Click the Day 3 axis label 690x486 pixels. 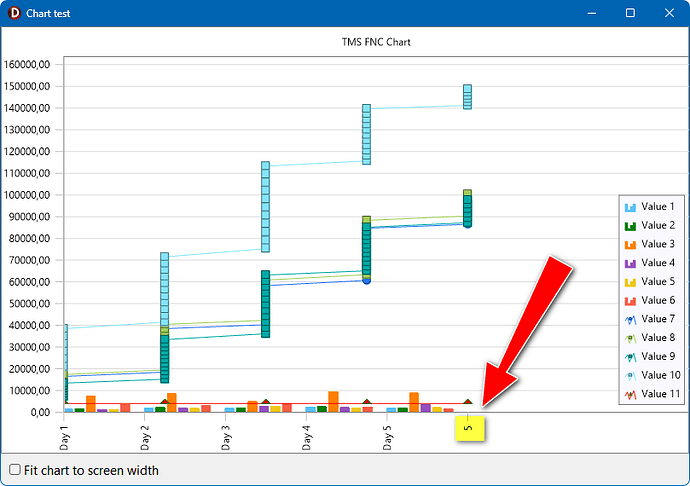[226, 438]
